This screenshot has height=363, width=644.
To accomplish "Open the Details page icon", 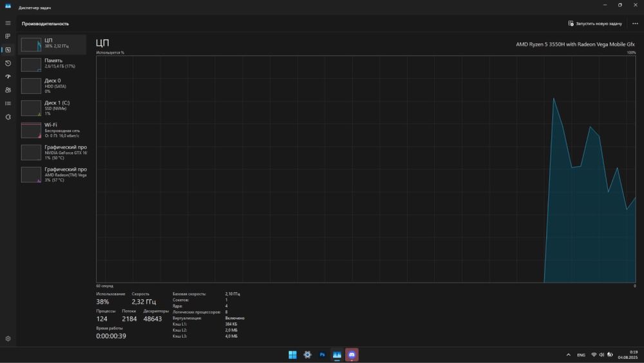I will (x=8, y=104).
